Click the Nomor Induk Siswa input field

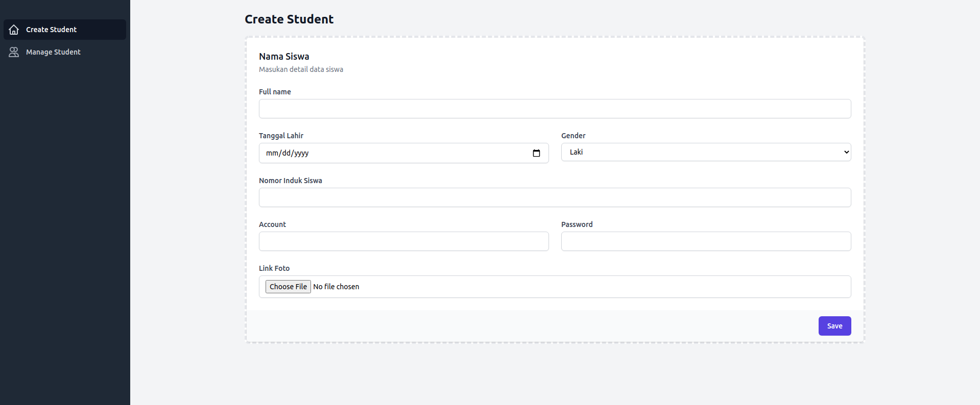[555, 197]
